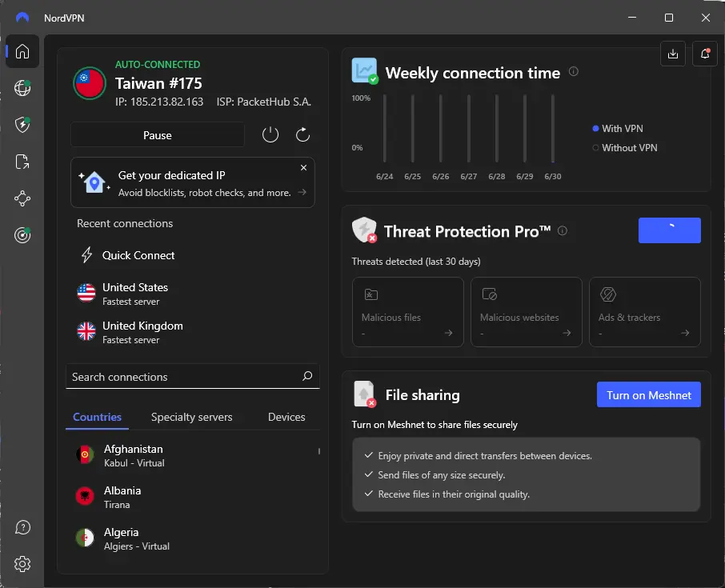Open the Dark Web Monitor target icon
This screenshot has height=588, width=725.
[22, 235]
